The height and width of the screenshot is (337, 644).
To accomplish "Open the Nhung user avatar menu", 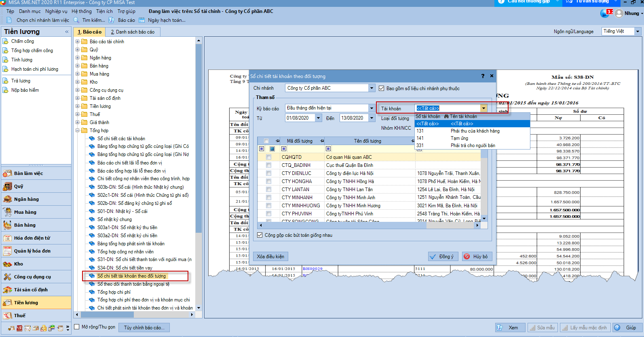I will (x=619, y=13).
